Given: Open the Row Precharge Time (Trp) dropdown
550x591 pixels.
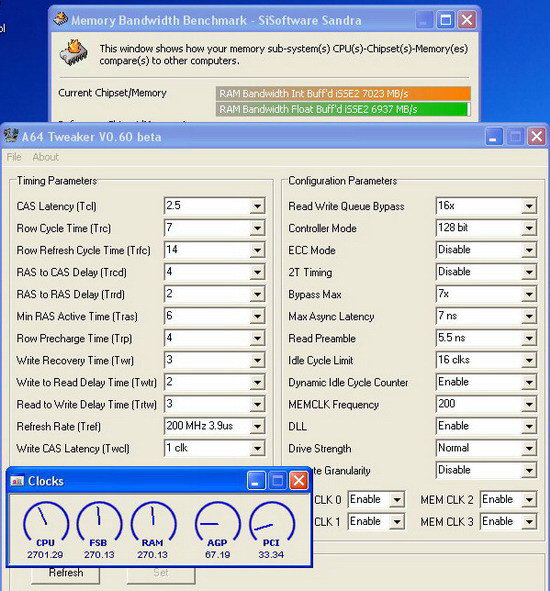Looking at the screenshot, I should [257, 338].
